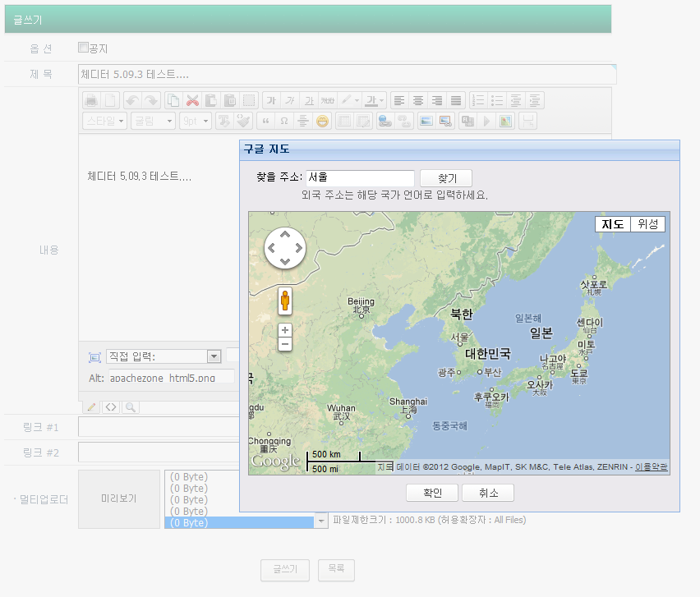Click the 찾을 주소 address field
700x597 pixels.
[x=360, y=178]
